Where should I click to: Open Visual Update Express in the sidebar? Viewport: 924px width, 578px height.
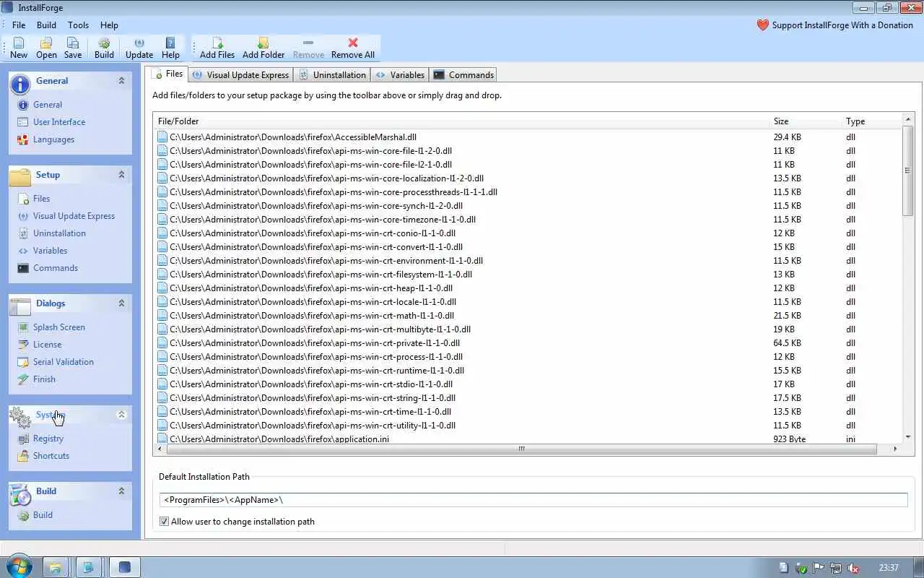[74, 216]
